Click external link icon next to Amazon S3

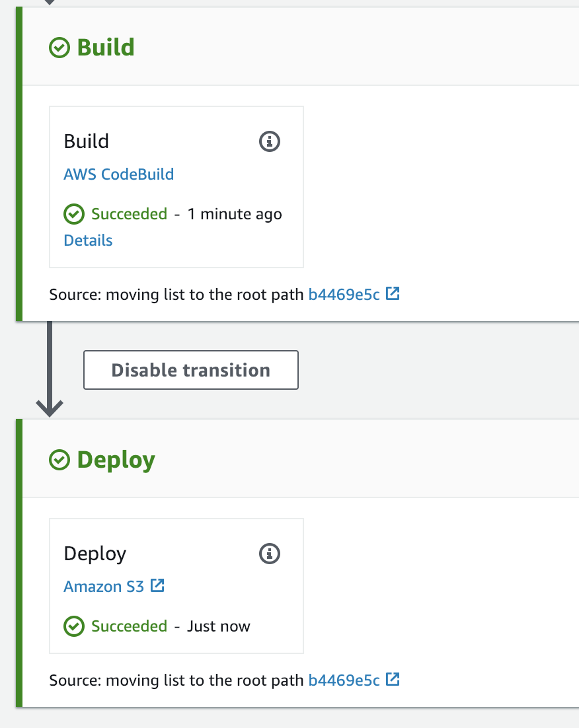pos(157,585)
